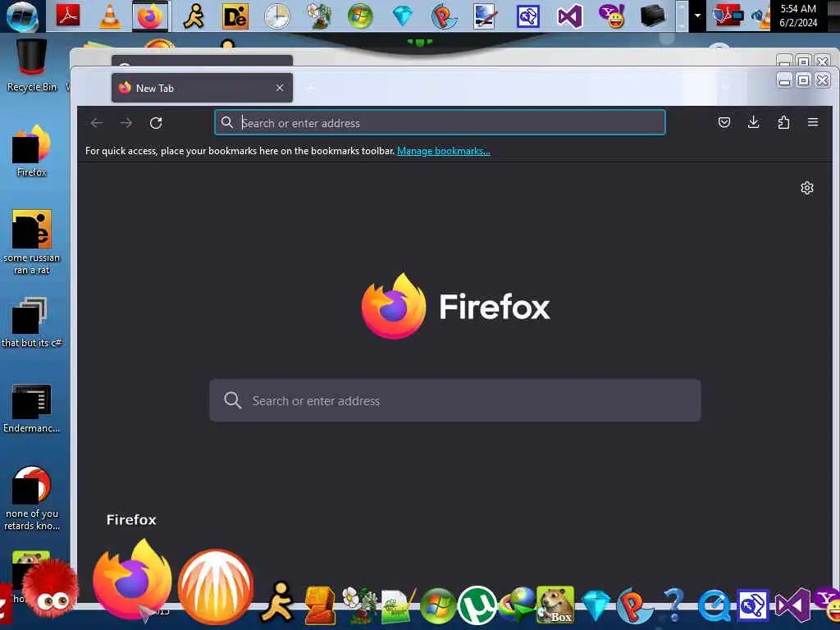Launch Adobe Acrobat from the taskbar
Screen dimensions: 840x630
[x=68, y=16]
